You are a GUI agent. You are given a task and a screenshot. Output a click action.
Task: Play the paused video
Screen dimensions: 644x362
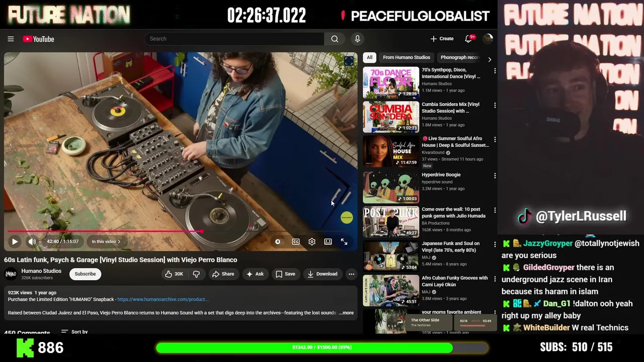pyautogui.click(x=15, y=242)
